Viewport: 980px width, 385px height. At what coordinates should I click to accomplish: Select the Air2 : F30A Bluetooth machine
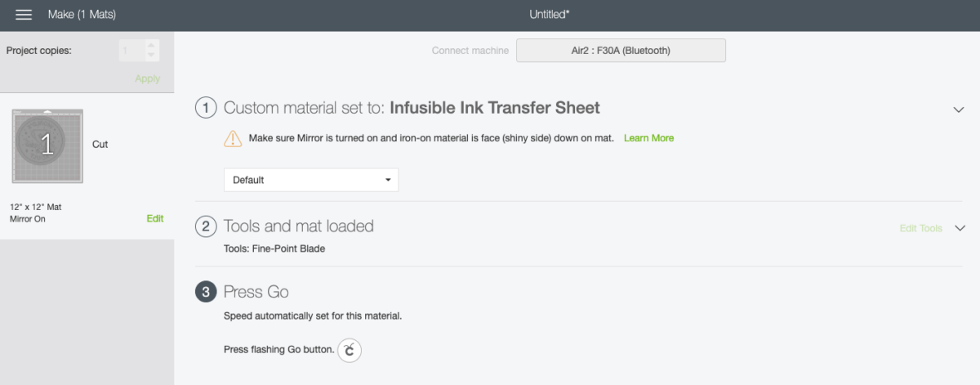[x=621, y=51]
